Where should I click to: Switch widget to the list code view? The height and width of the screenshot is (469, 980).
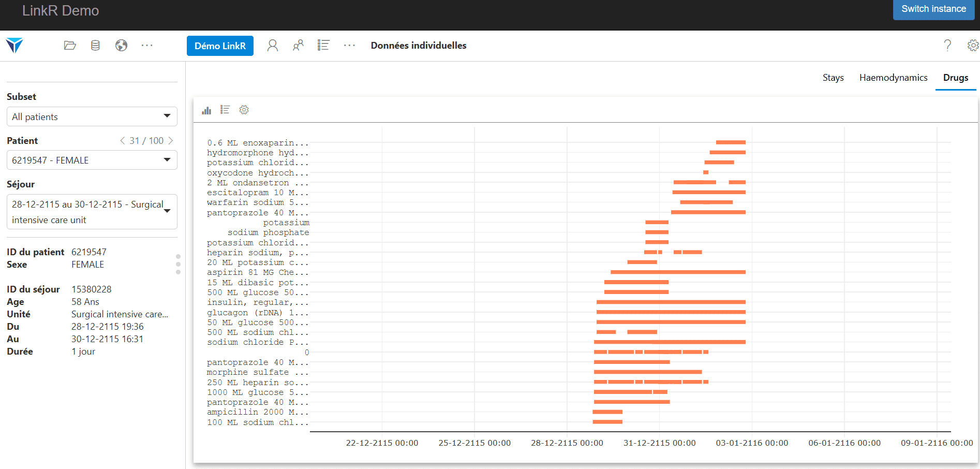225,110
